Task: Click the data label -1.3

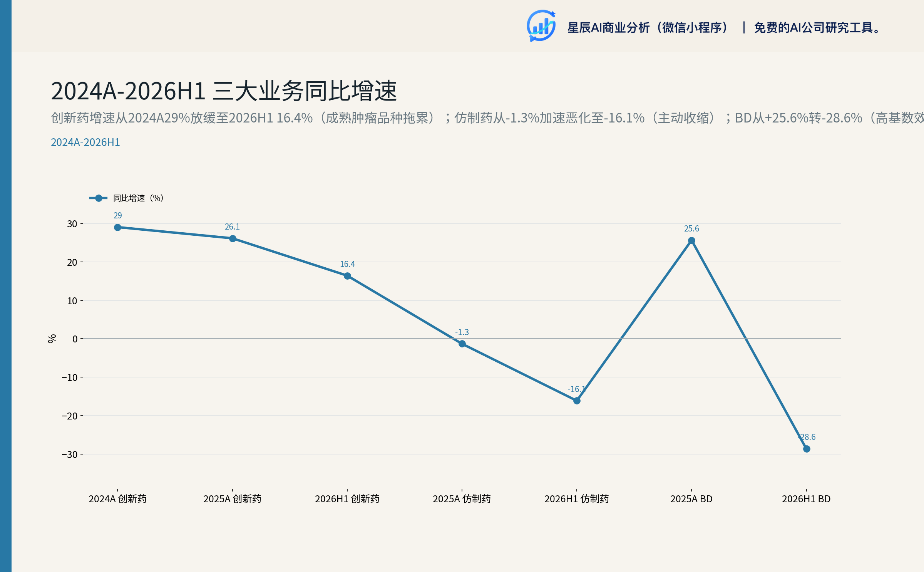Action: point(462,332)
